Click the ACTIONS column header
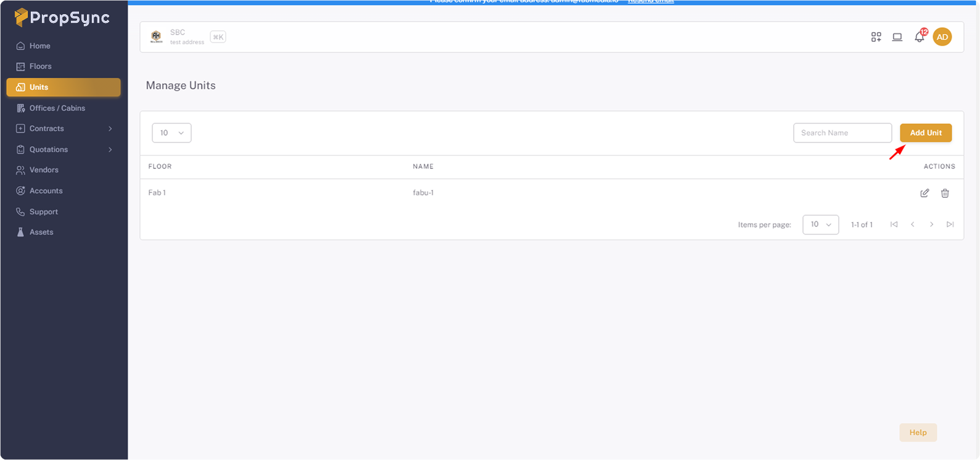 click(939, 166)
